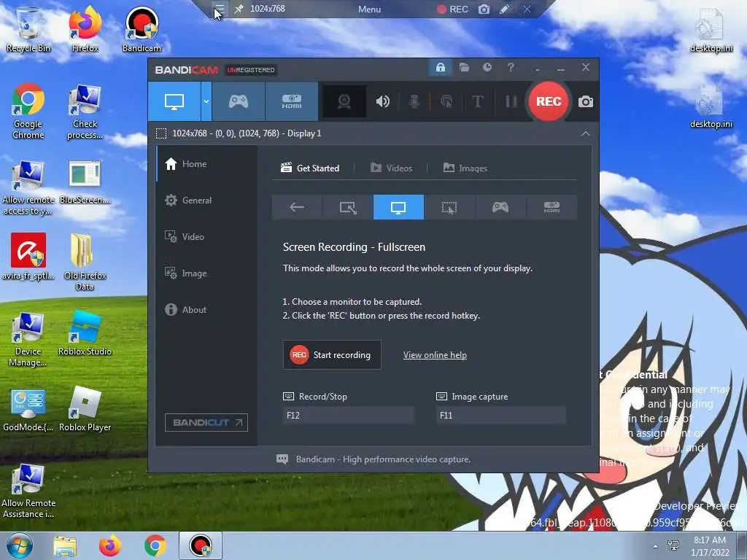
Task: Toggle the mouse click effect icon
Action: click(x=446, y=101)
